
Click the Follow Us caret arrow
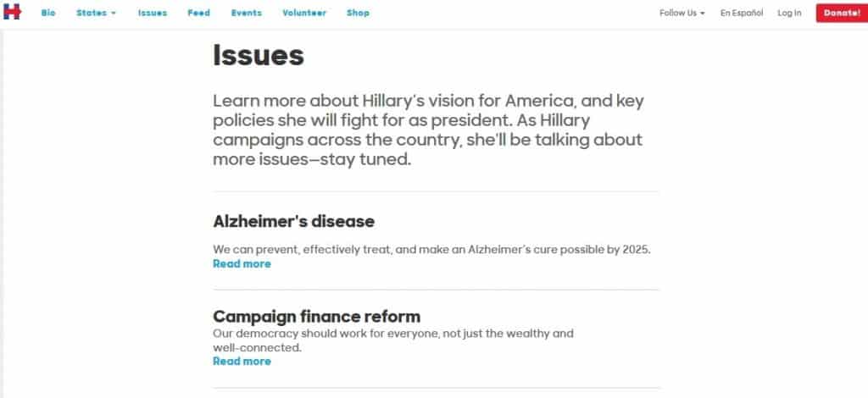(703, 14)
